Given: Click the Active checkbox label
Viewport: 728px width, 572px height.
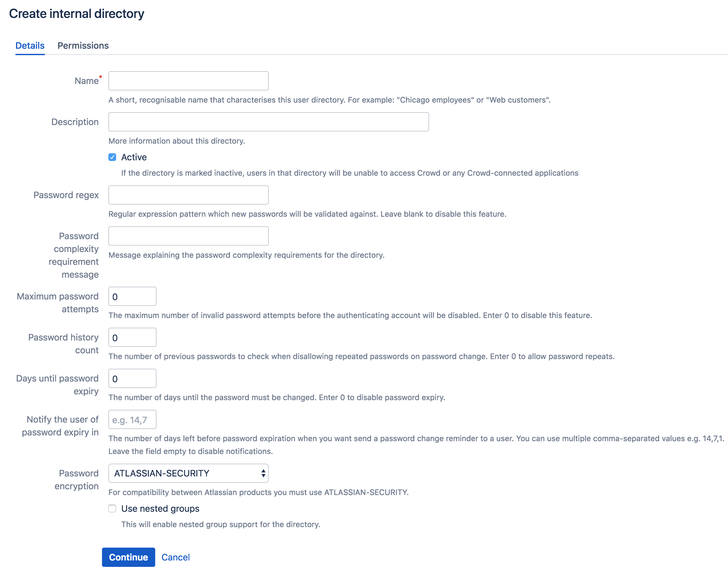Looking at the screenshot, I should 134,157.
